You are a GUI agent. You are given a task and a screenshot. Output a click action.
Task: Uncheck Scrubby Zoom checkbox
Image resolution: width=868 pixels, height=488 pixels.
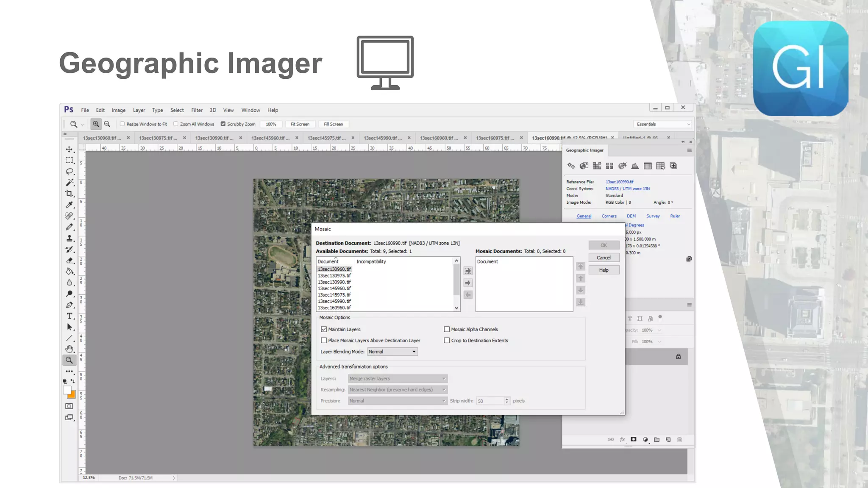[223, 124]
